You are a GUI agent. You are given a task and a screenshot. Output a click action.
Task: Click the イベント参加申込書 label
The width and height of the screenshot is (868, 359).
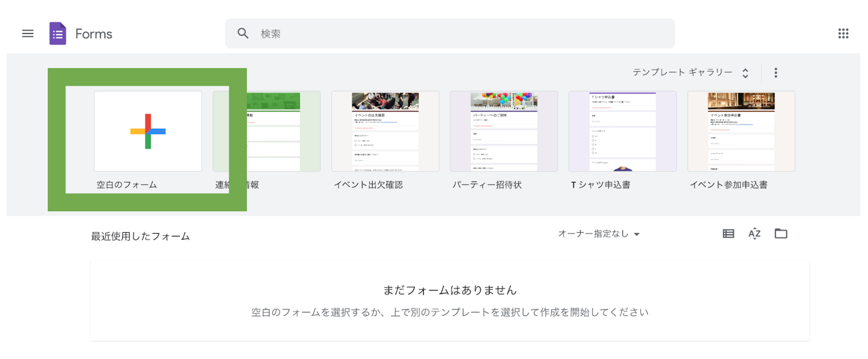pyautogui.click(x=729, y=185)
